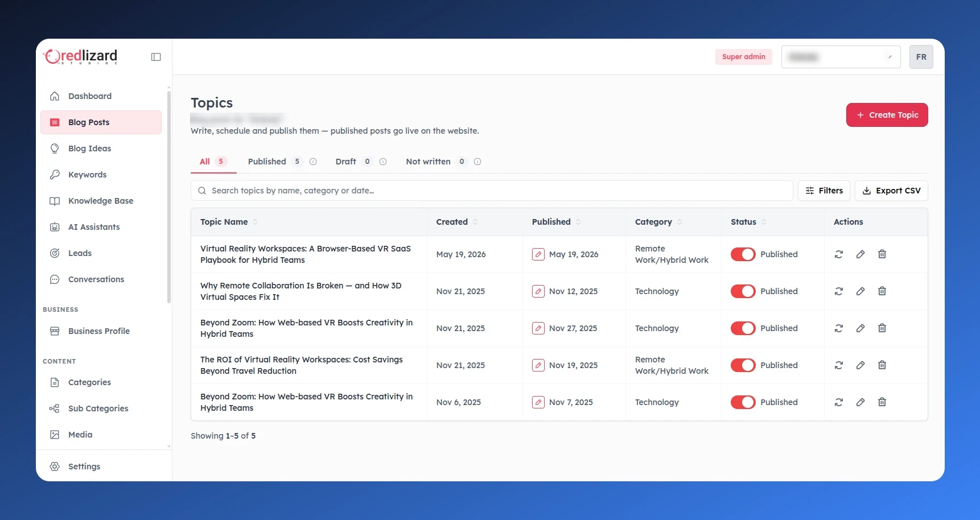This screenshot has width=980, height=520.
Task: Open the blurred account selector dropdown
Action: coord(841,57)
